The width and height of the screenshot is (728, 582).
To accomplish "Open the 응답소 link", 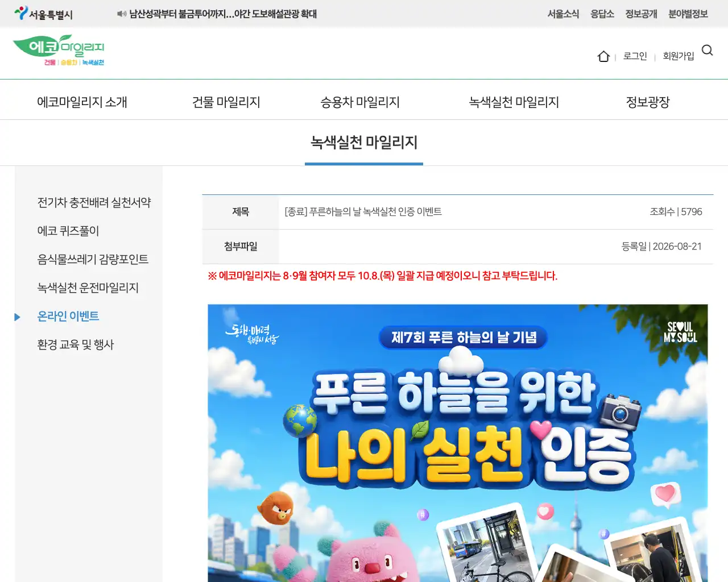I will (602, 14).
